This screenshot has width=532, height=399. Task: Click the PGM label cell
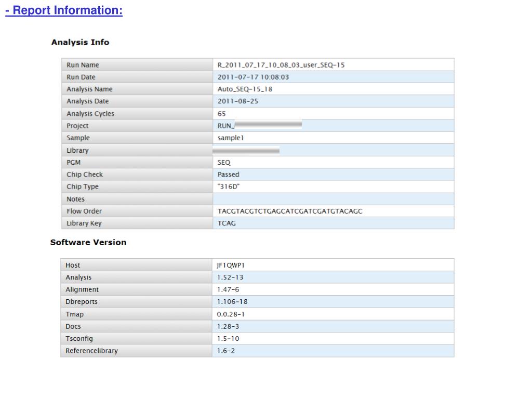click(137, 162)
